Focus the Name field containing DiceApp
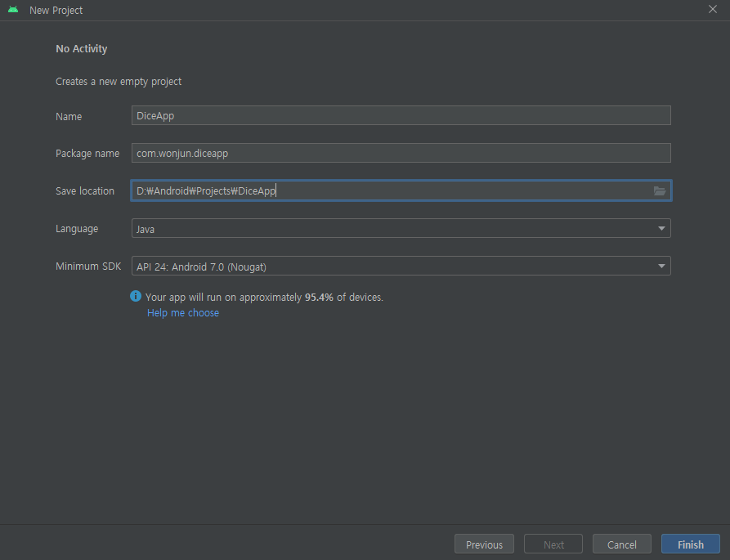The height and width of the screenshot is (560, 730). (401, 116)
